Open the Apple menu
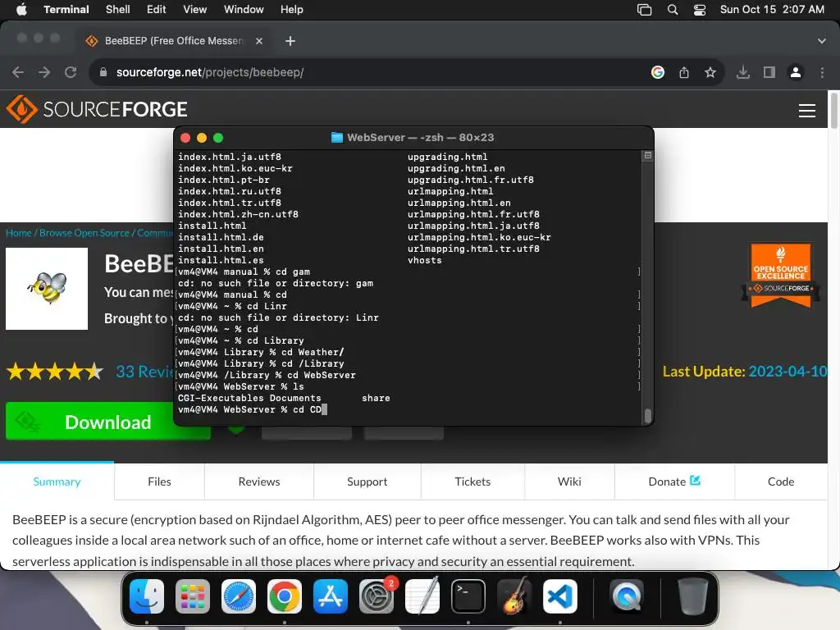Screen dimensions: 840x630 [21, 10]
